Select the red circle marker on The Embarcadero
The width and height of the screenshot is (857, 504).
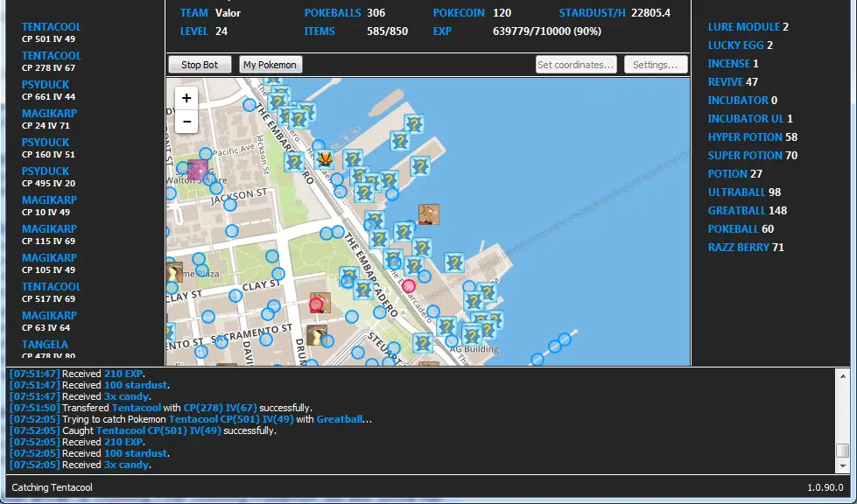pos(409,285)
